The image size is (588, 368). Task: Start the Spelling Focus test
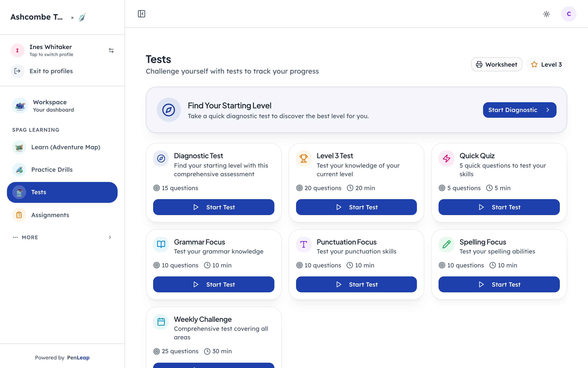click(x=499, y=284)
